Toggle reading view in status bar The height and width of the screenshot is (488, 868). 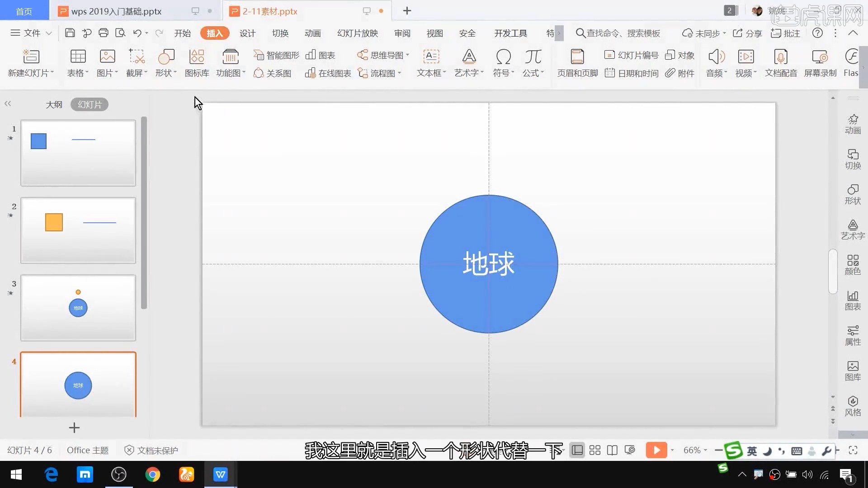pos(612,450)
